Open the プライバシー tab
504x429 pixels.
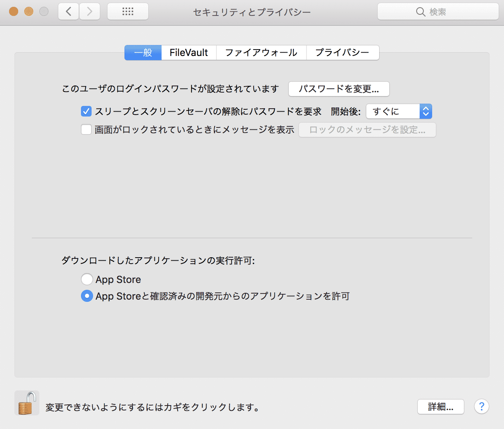click(x=342, y=53)
